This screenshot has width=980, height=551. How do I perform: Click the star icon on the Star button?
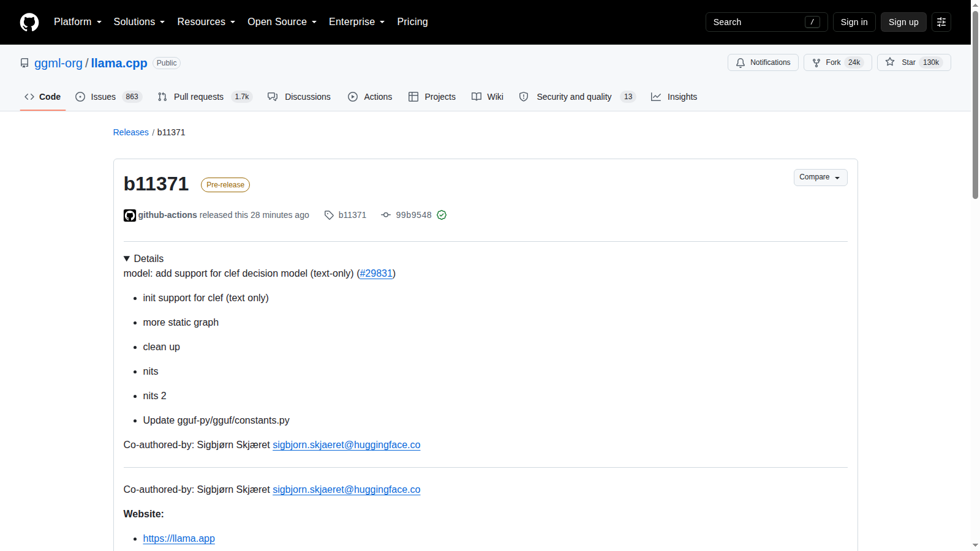(890, 62)
